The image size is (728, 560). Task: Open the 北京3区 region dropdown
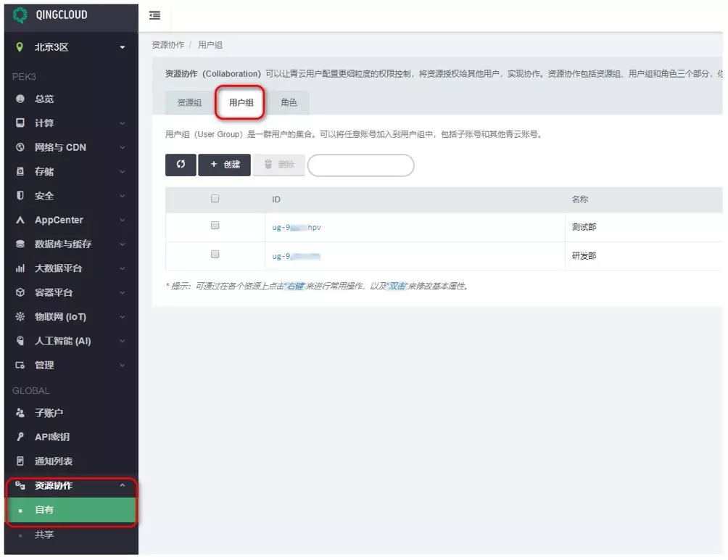[x=71, y=47]
